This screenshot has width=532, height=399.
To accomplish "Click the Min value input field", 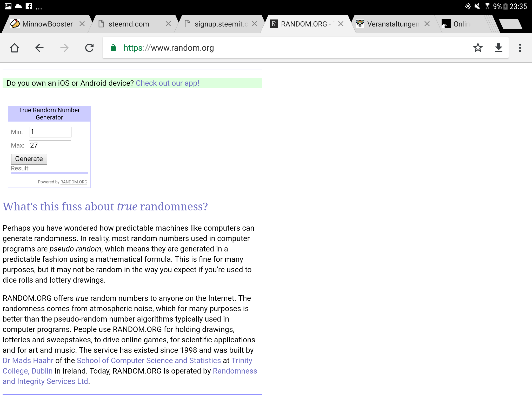I will pyautogui.click(x=50, y=132).
